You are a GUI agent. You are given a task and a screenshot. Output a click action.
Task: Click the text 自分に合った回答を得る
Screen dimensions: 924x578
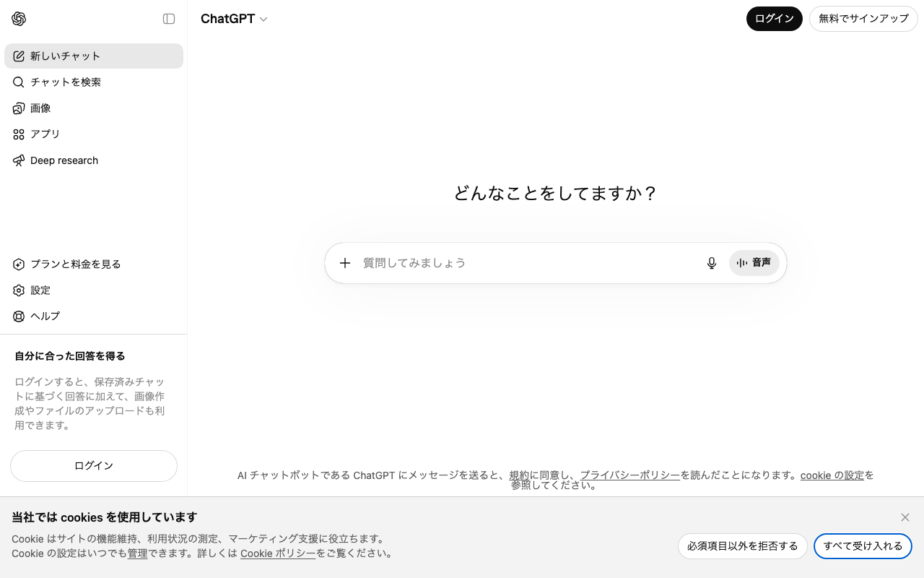[x=70, y=356]
